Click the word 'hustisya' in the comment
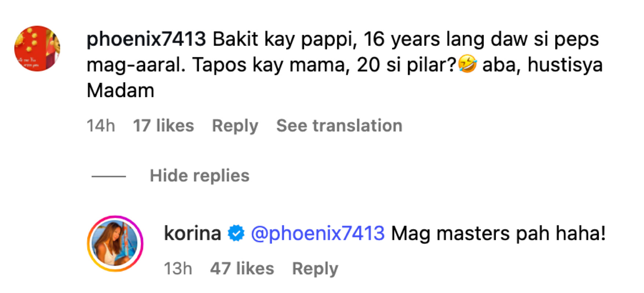This screenshot has width=644, height=293. pos(565,65)
